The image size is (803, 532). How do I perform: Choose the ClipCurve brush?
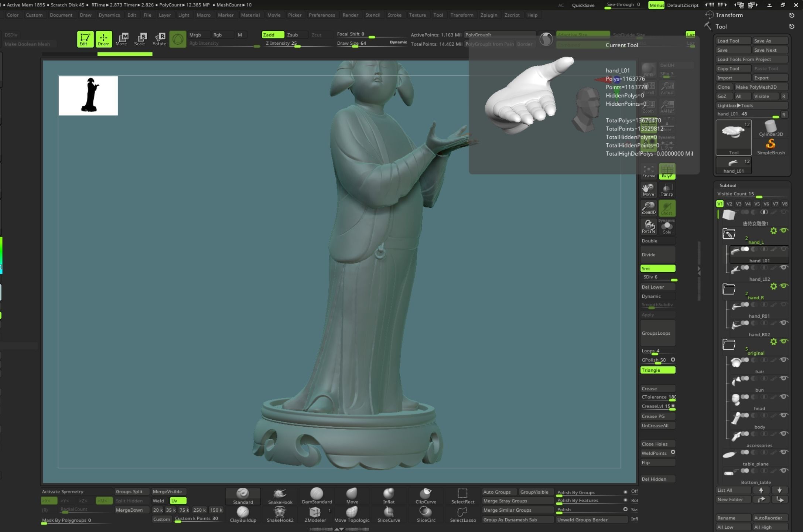[x=426, y=496]
